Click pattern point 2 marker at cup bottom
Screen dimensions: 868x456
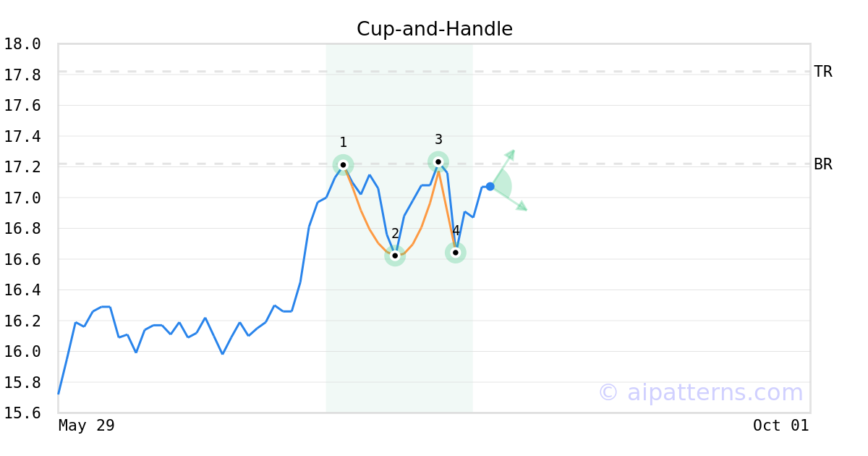click(x=395, y=256)
